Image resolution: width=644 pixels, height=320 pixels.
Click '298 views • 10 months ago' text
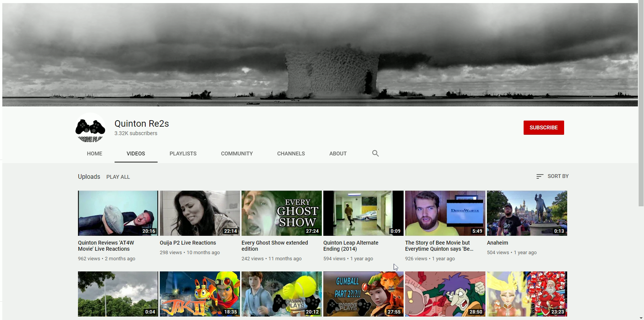[x=190, y=253]
